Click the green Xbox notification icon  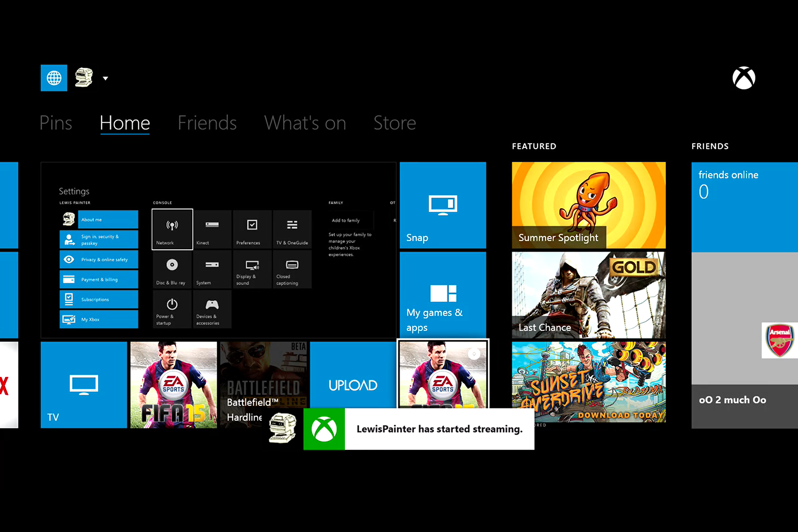coord(324,429)
